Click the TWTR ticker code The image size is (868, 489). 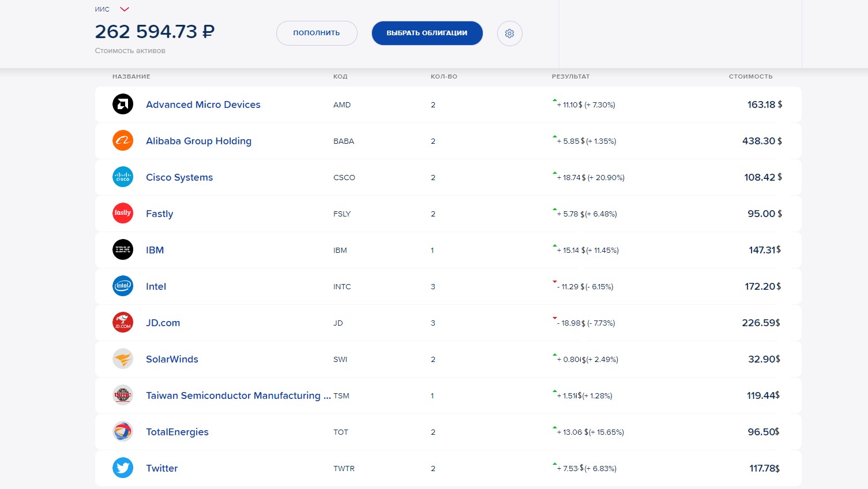point(344,469)
